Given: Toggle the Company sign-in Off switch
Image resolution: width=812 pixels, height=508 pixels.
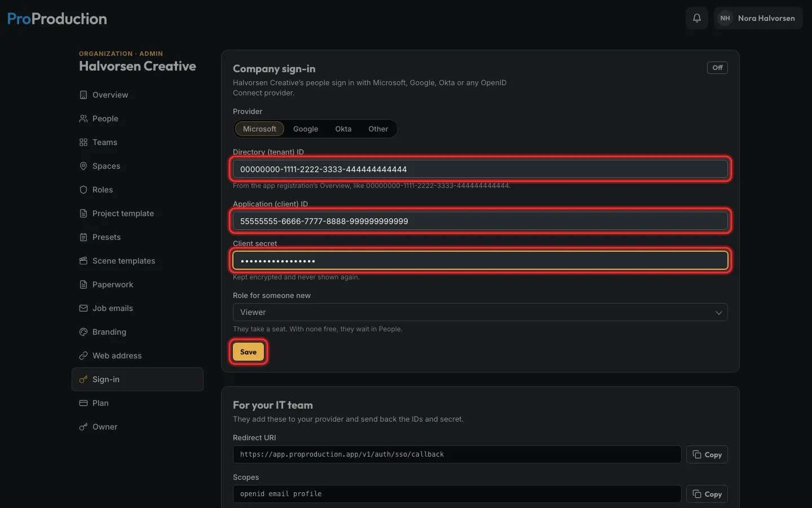Looking at the screenshot, I should click(717, 68).
